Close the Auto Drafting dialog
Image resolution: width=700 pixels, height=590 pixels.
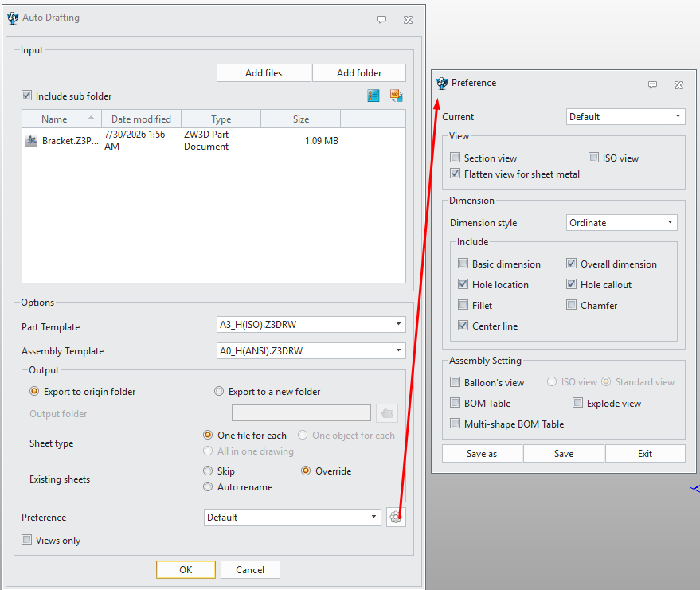[408, 20]
